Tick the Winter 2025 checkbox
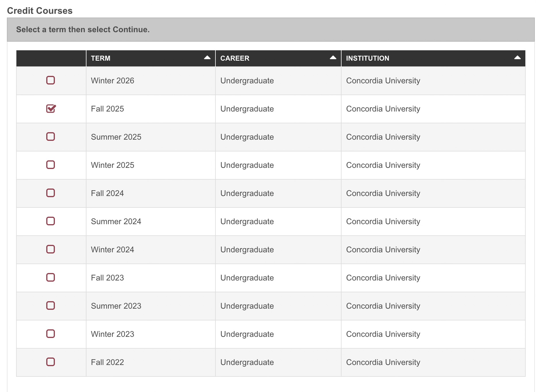This screenshot has height=392, width=536. pos(51,165)
